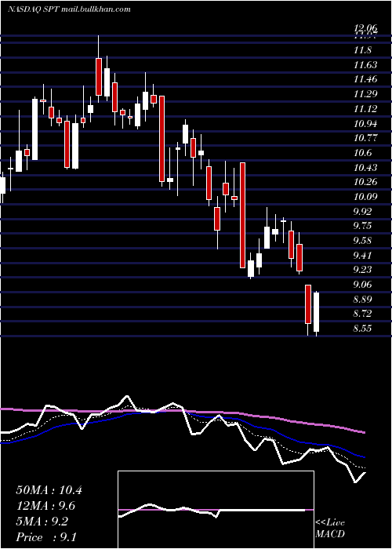Viewport: 392px width, 549px height.
Task: Click the 11.8 price axis label
Action: coord(362,50)
